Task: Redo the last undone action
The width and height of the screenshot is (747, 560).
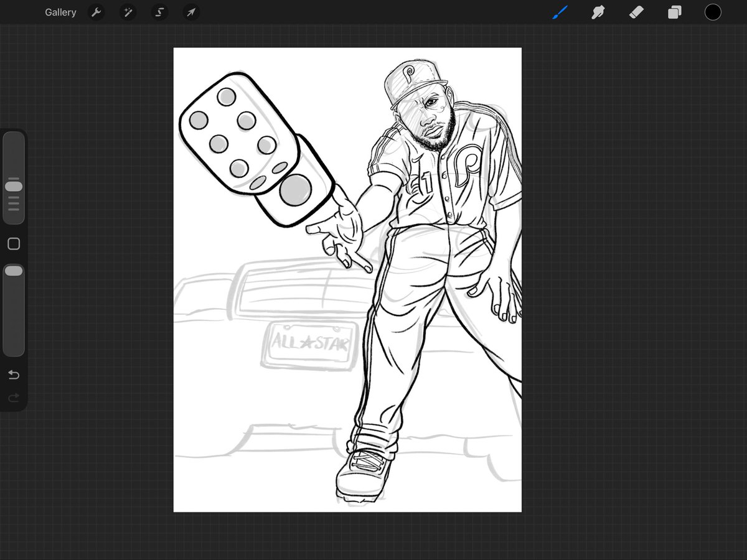Action: tap(14, 397)
